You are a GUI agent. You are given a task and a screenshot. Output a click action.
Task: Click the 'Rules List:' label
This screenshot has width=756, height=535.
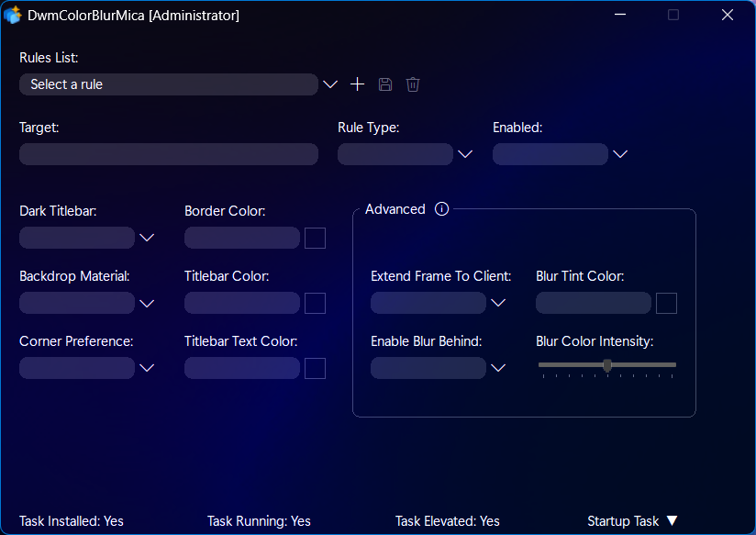[49, 58]
